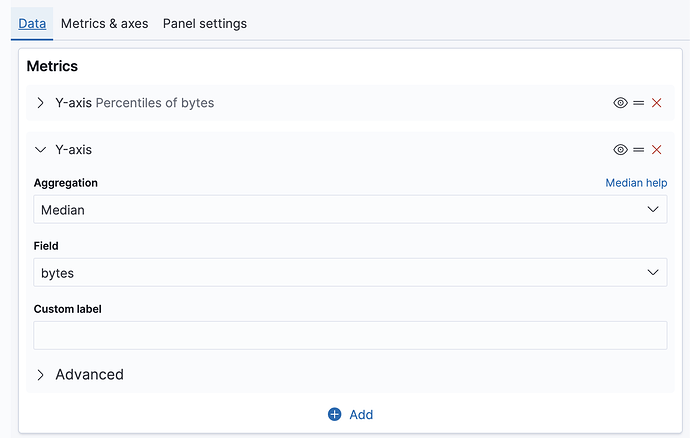690x438 pixels.
Task: Expand the Advanced section
Action: 41,375
